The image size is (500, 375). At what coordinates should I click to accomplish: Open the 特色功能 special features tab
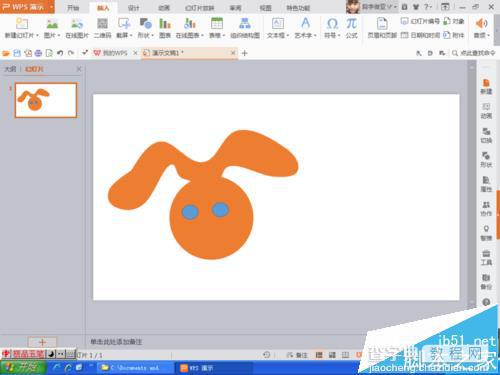(x=298, y=7)
